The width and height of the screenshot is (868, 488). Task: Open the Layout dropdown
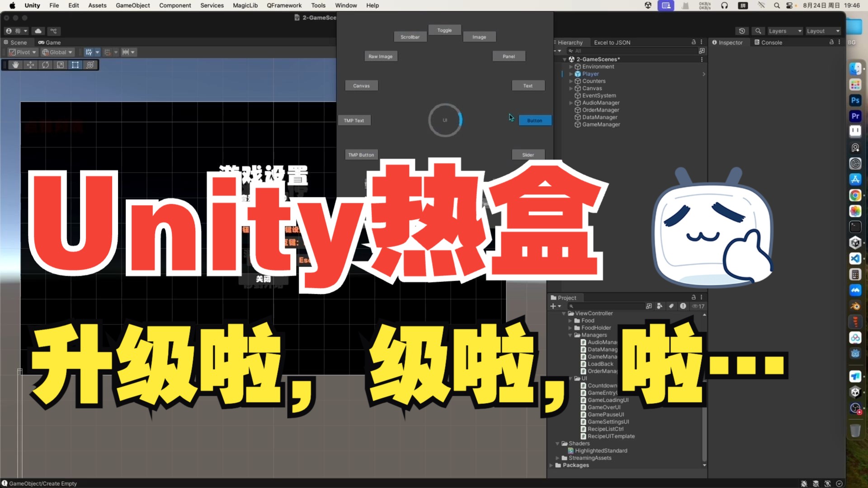pyautogui.click(x=823, y=31)
